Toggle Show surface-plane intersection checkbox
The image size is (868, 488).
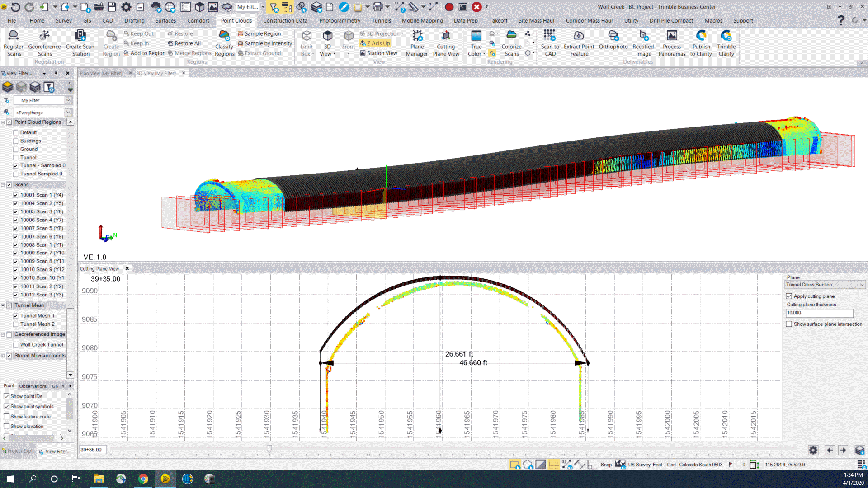pyautogui.click(x=789, y=324)
